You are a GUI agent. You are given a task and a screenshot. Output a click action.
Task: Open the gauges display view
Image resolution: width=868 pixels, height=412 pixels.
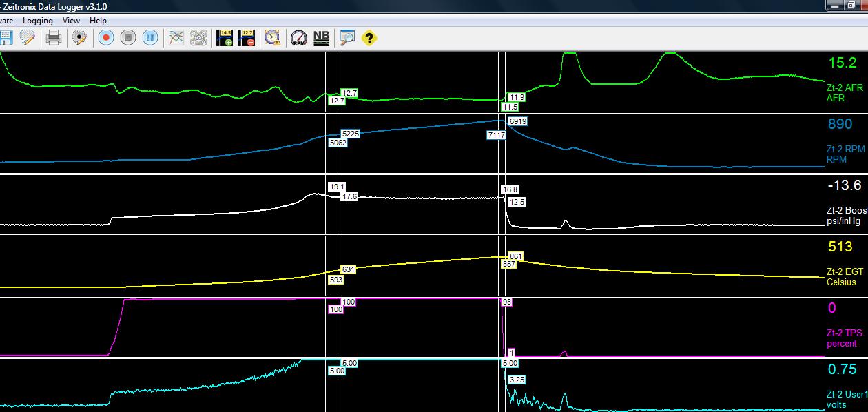(x=199, y=38)
